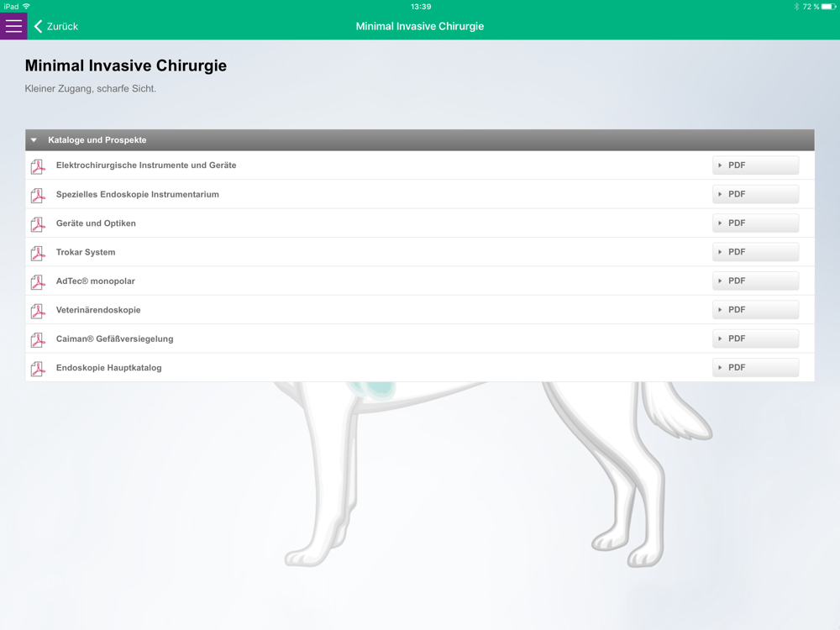Viewport: 840px width, 630px height.
Task: Tap the Wi-Fi icon in status bar
Action: (x=26, y=7)
